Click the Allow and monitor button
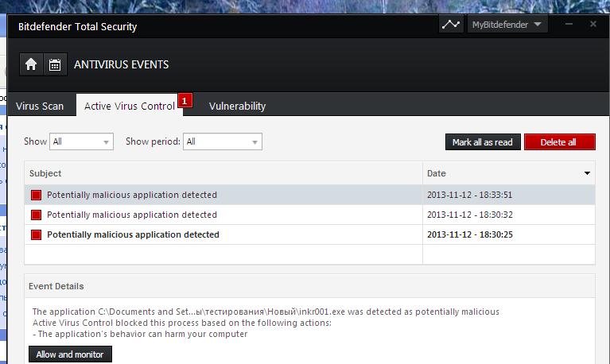 [x=70, y=354]
